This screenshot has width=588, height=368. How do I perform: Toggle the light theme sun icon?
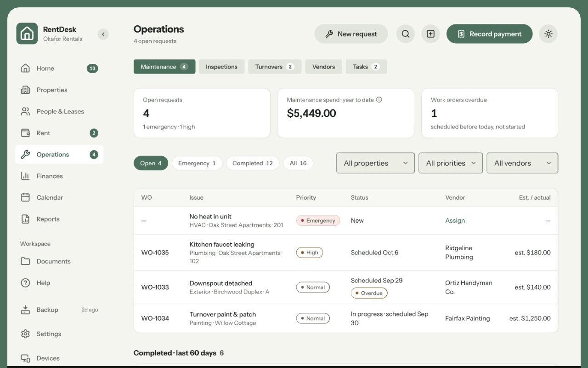[548, 34]
